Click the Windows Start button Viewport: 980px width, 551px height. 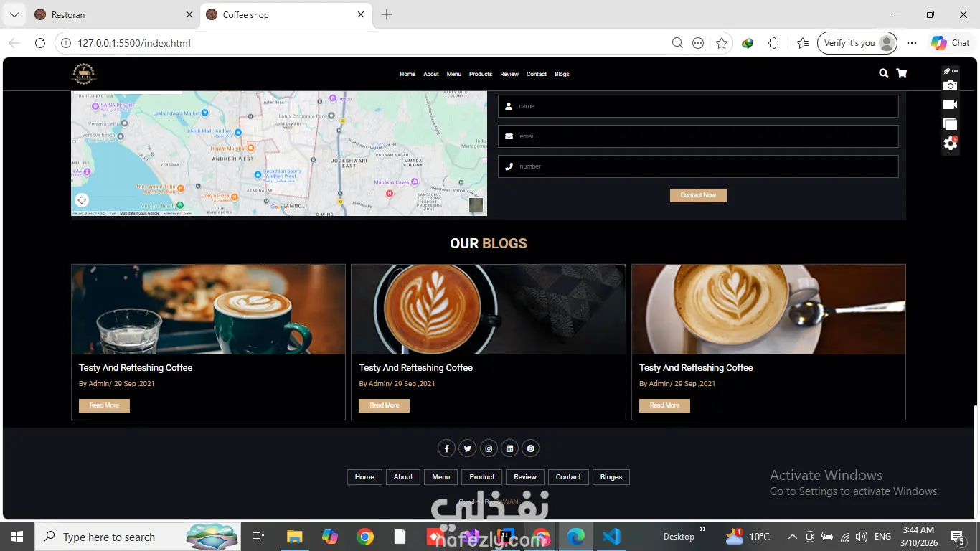click(17, 537)
